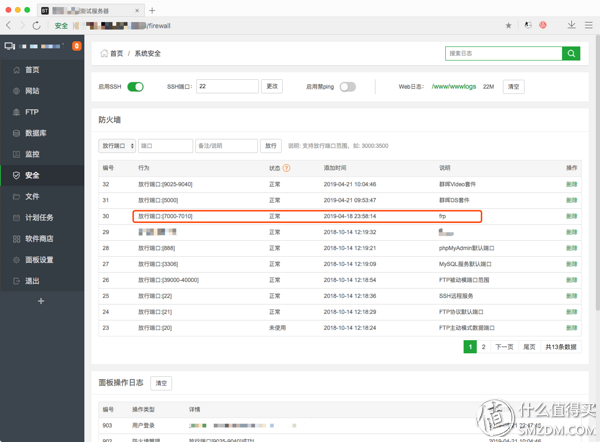Click 清空 next to Web log size
Viewport: 600px width, 442px height.
click(514, 87)
